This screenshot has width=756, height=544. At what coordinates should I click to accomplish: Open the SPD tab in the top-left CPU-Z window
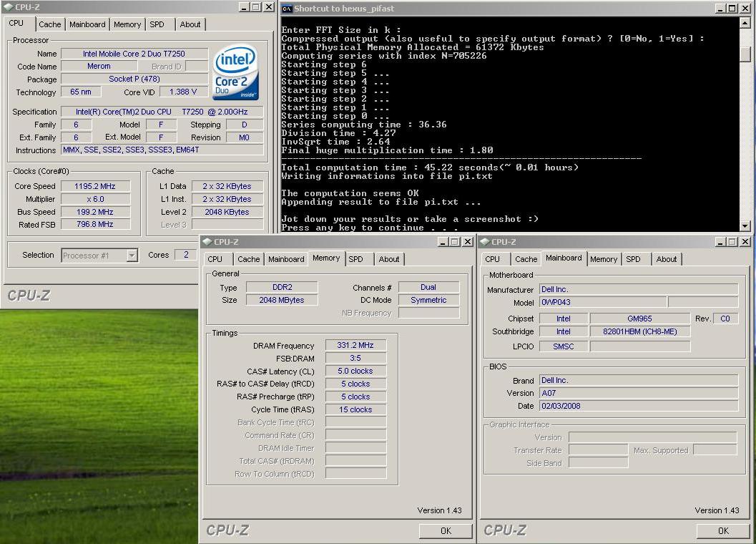coord(157,24)
